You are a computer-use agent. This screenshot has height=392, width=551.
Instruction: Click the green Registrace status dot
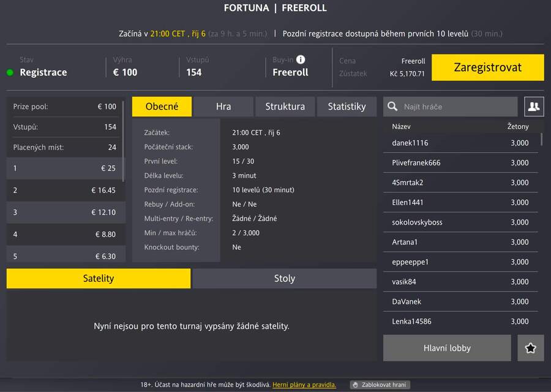pos(10,72)
